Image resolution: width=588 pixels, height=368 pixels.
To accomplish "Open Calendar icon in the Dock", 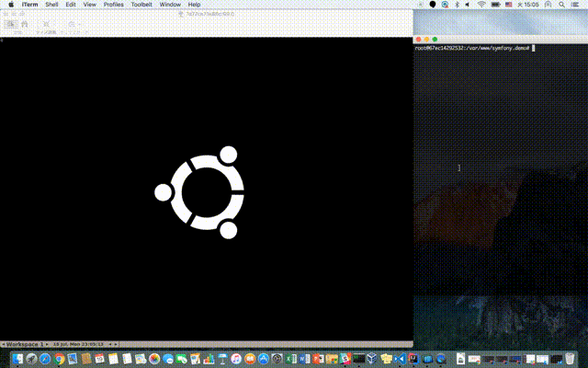I will pos(99,359).
